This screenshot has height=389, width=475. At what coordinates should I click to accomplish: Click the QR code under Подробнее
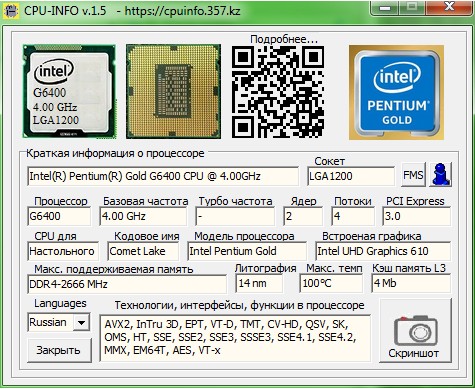pyautogui.click(x=278, y=92)
